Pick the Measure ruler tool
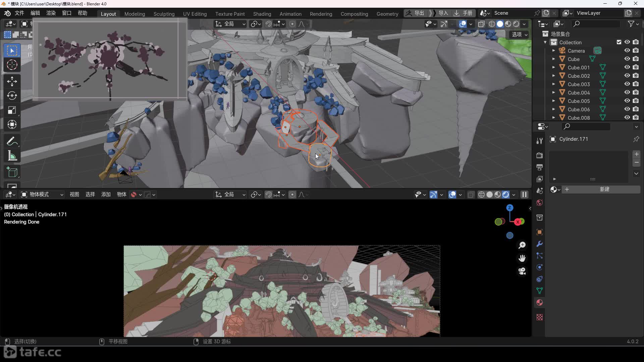 pyautogui.click(x=12, y=156)
